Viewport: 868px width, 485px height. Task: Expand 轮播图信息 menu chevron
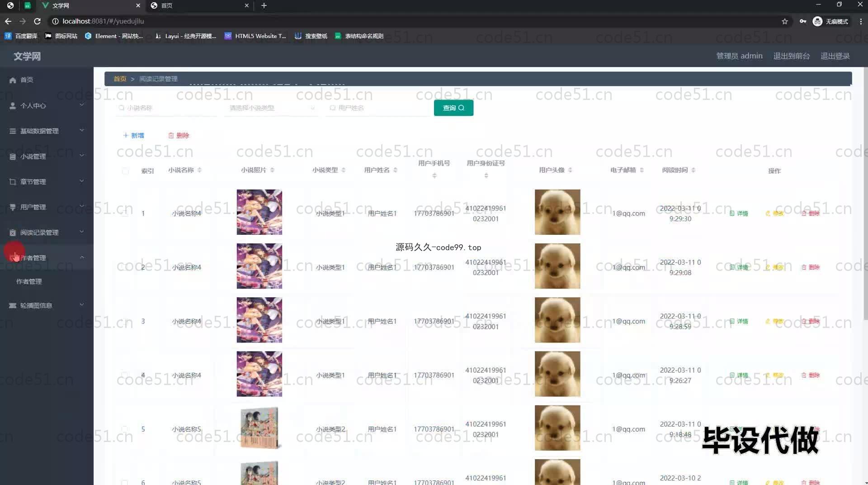coord(82,304)
